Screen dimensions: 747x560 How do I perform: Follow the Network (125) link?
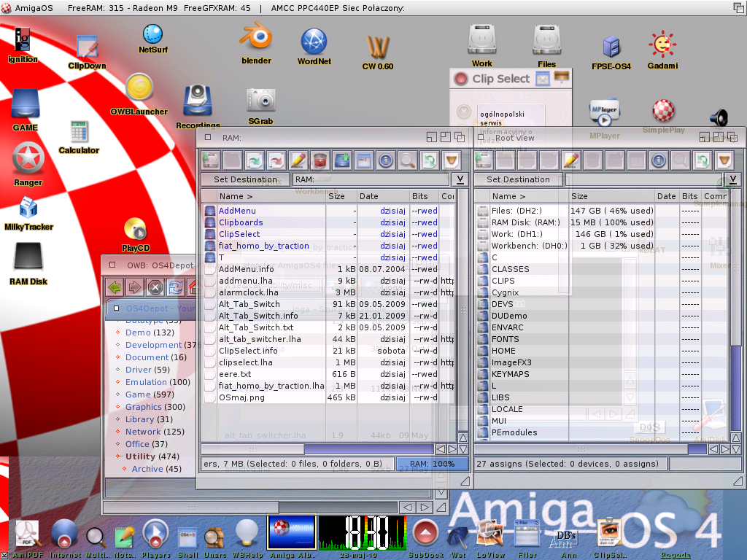tap(155, 432)
